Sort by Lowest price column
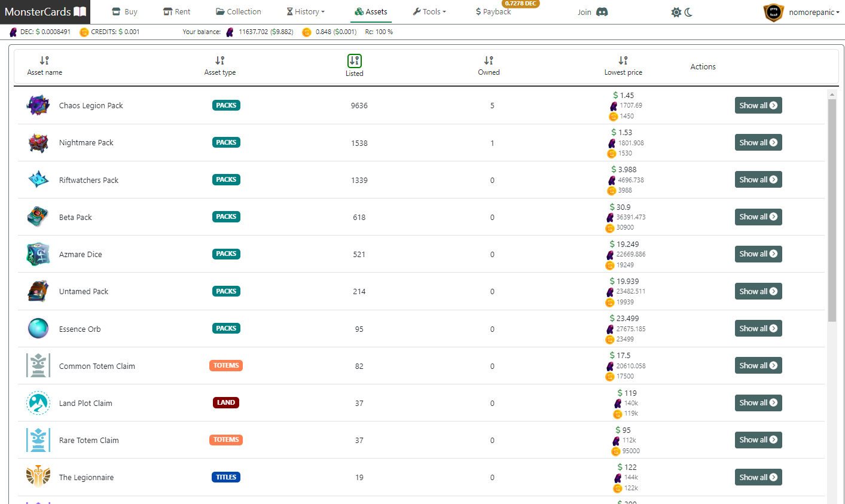The image size is (845, 504). click(x=623, y=66)
